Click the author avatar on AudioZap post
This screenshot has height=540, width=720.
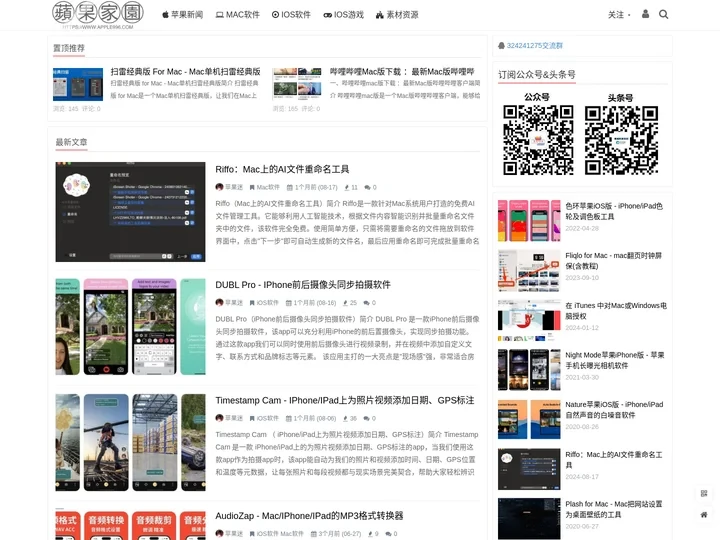tap(219, 534)
